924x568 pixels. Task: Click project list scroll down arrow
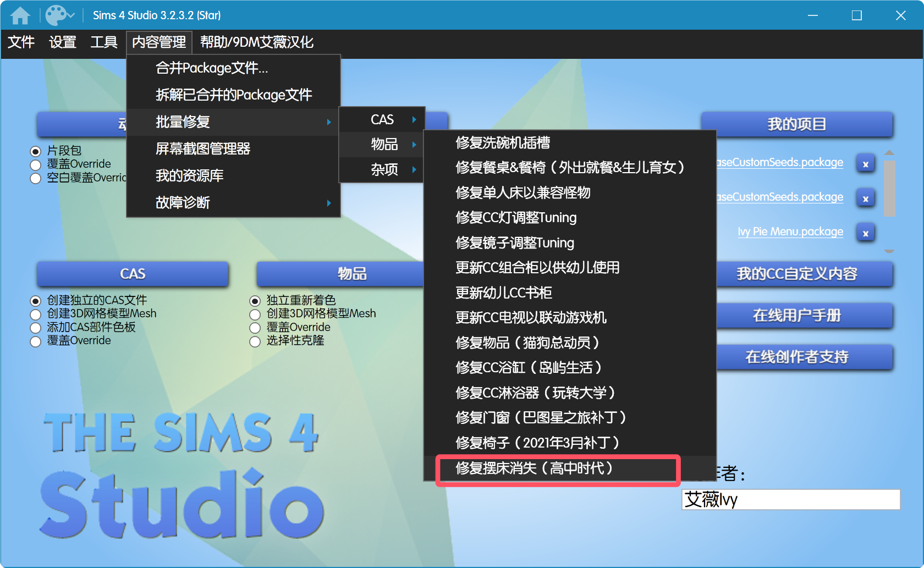889,251
